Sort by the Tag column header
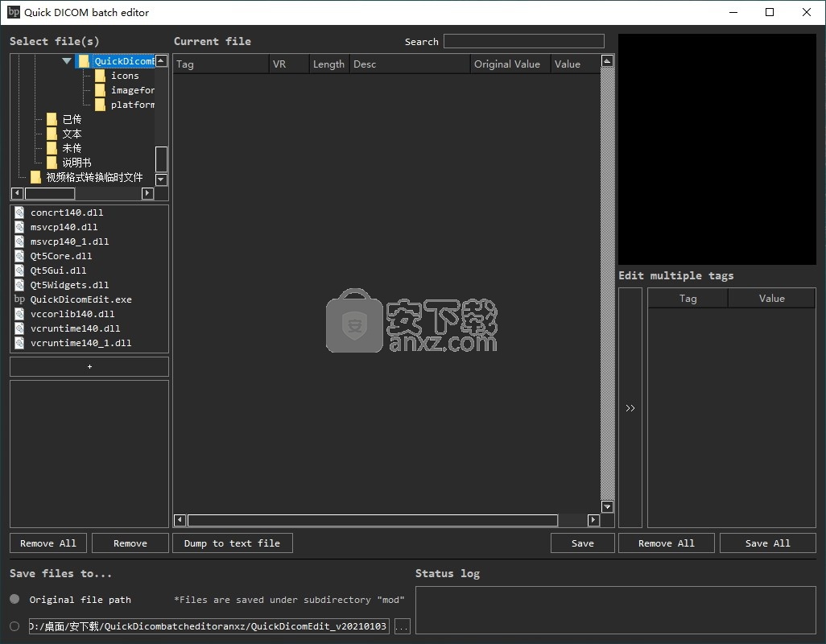Screen dimensions: 826x644 coord(221,64)
